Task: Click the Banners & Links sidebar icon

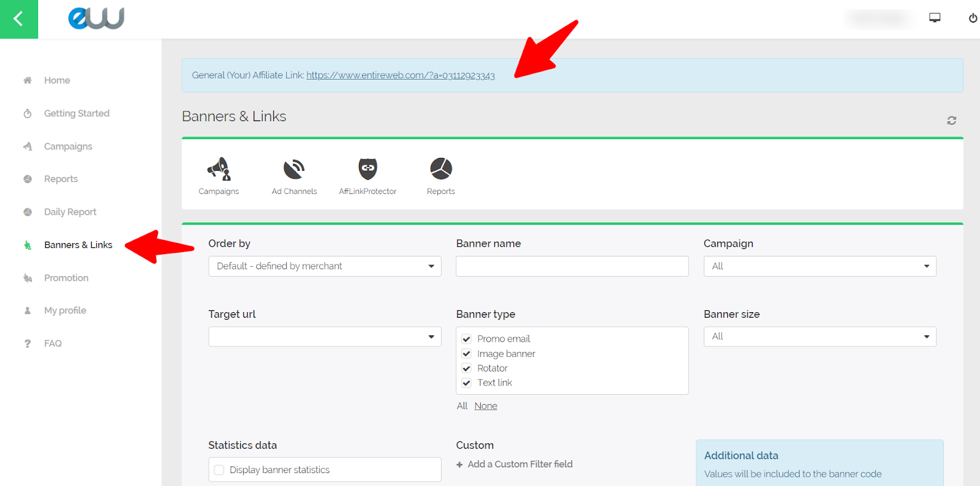Action: point(28,245)
